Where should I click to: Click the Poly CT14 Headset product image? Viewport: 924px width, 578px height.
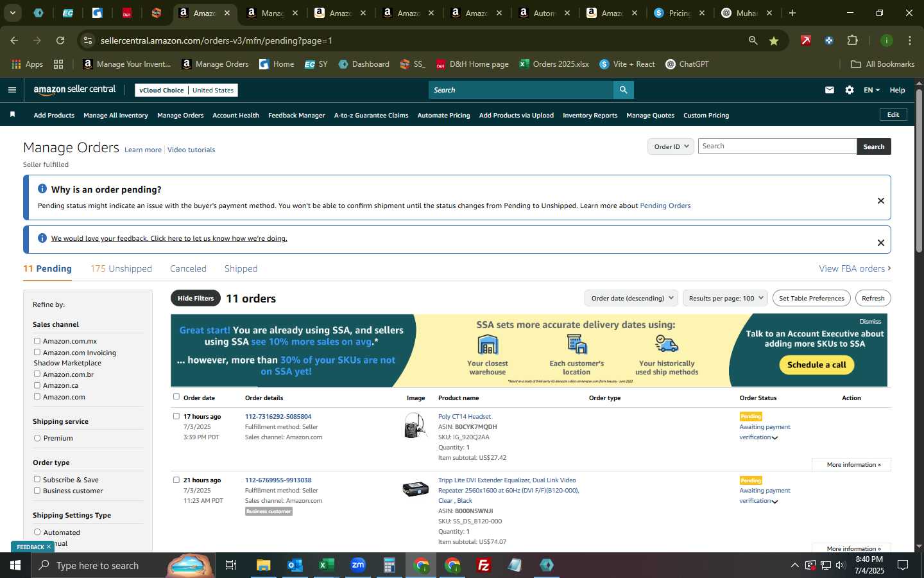coord(416,426)
